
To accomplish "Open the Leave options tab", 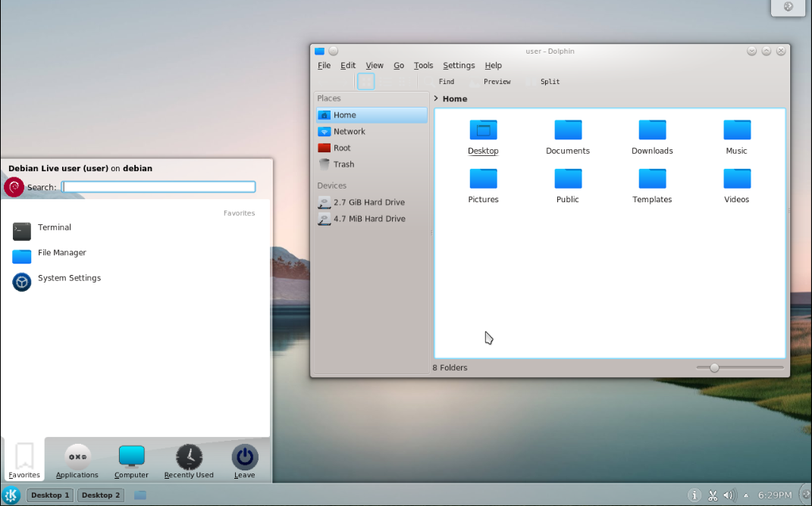I will tap(244, 461).
